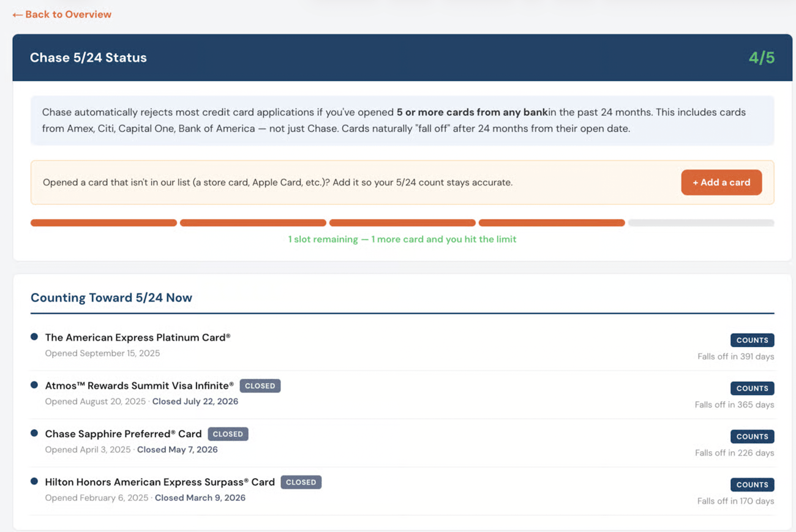Click the Falls off in 365 days text
Viewport: 796px width, 532px height.
pyautogui.click(x=735, y=405)
